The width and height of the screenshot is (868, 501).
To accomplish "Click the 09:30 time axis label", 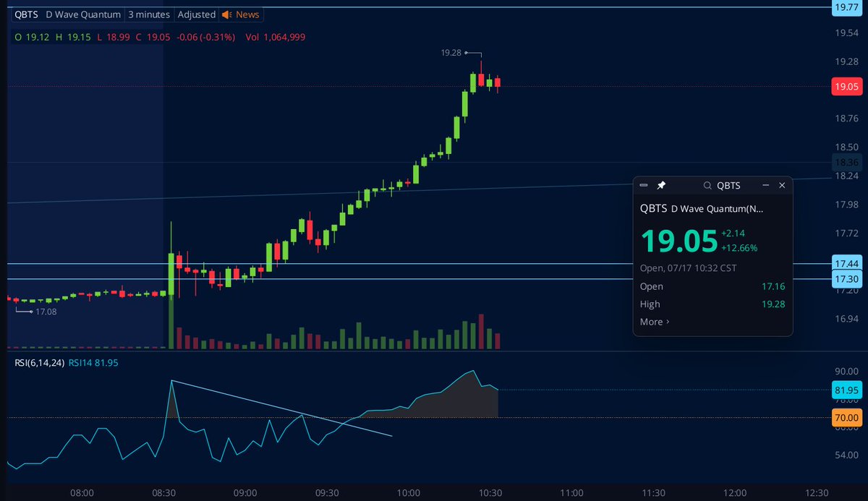I will (327, 492).
